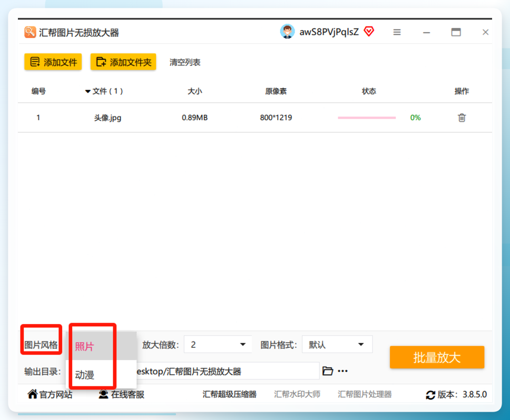Click the home icon for 官方网站

coord(32,394)
